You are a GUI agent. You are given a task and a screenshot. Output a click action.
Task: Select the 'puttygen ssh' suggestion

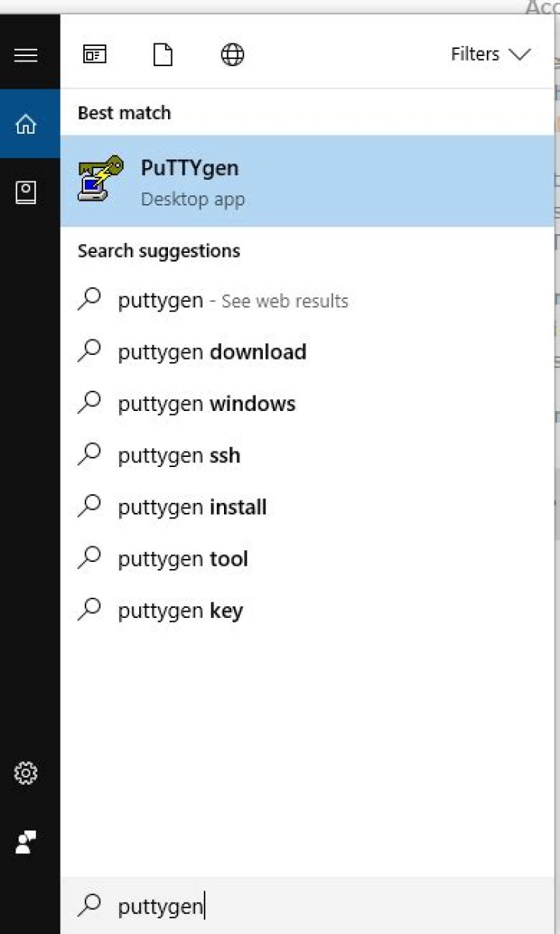307,455
